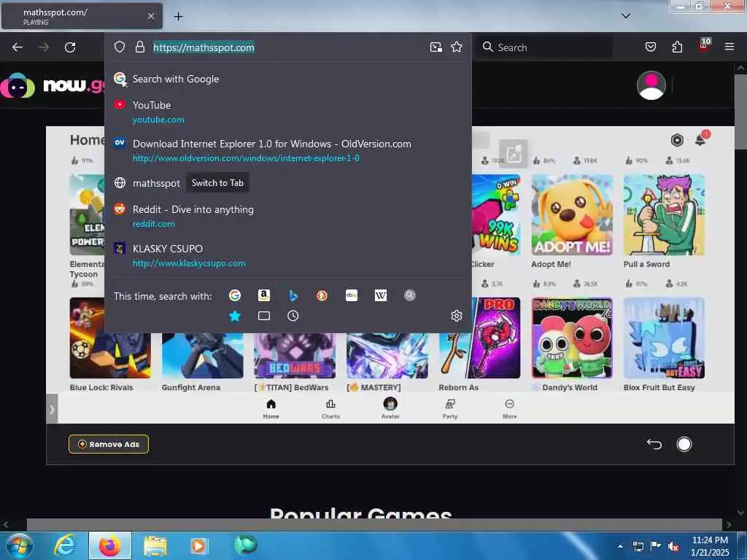Open the now.gg profile avatar

[651, 85]
